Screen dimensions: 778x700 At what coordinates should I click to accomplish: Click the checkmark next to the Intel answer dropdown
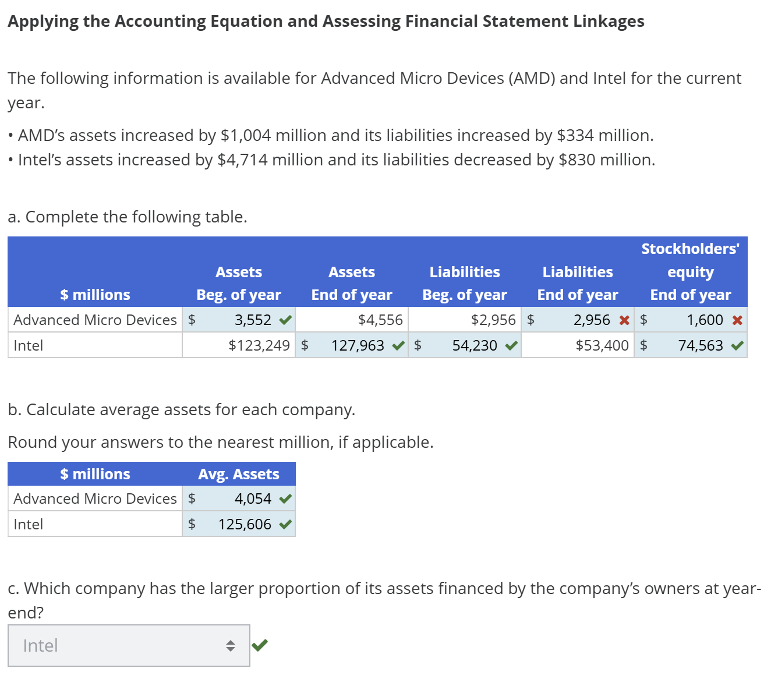coord(260,644)
